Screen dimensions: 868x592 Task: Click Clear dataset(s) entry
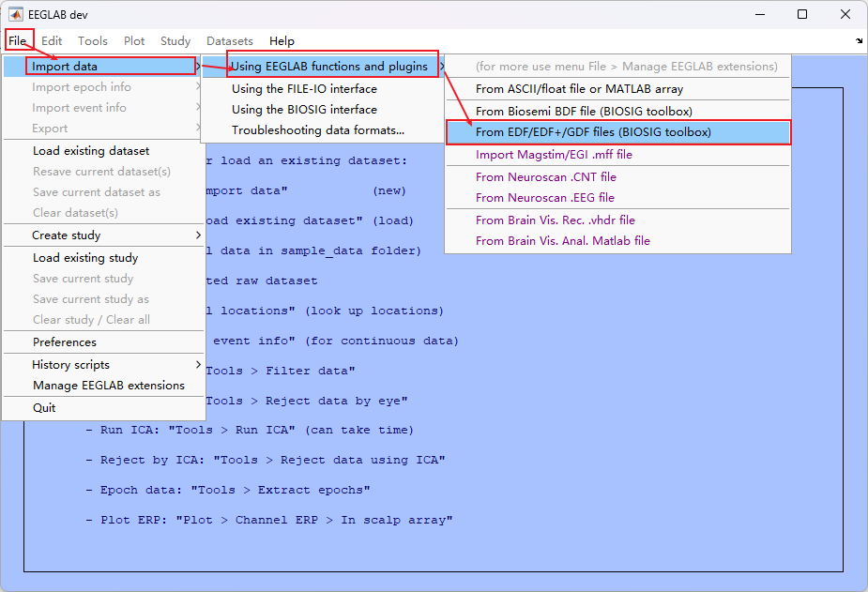[103, 212]
